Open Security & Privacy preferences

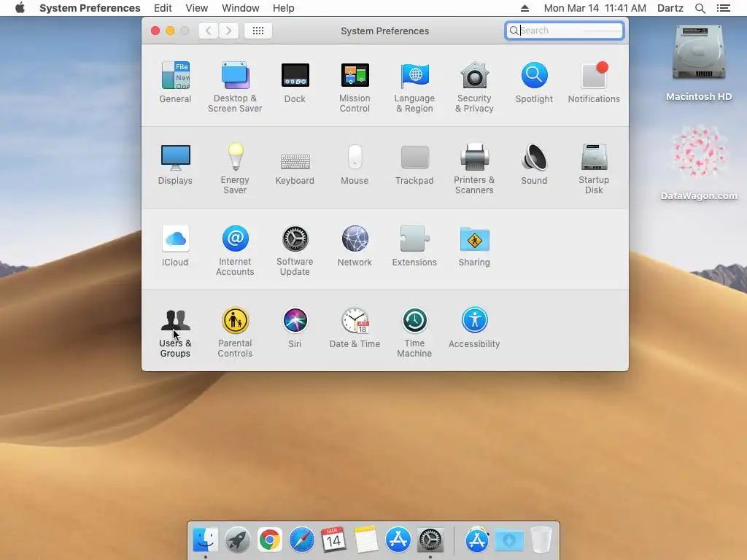pyautogui.click(x=474, y=87)
